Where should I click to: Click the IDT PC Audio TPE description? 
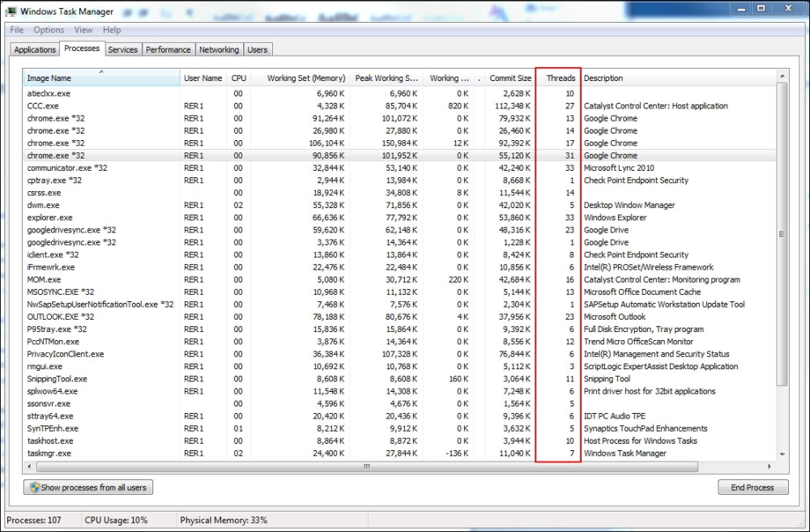pos(615,415)
